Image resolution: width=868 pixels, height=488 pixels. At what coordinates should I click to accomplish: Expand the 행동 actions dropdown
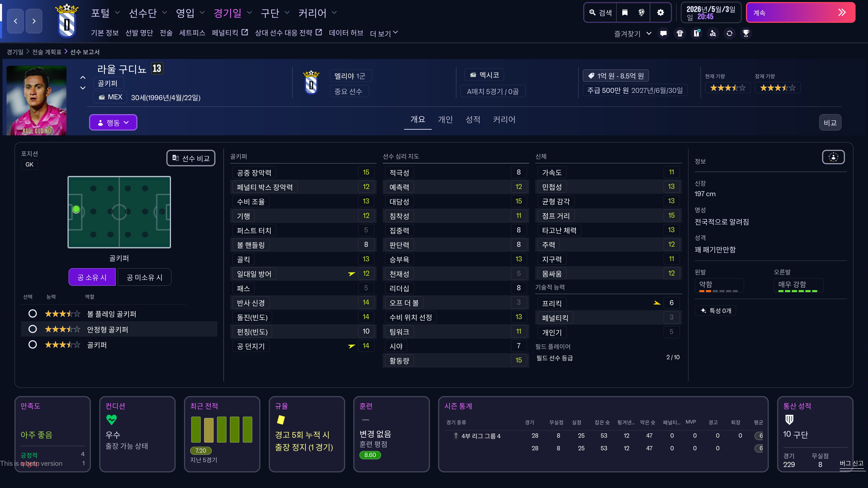(113, 123)
